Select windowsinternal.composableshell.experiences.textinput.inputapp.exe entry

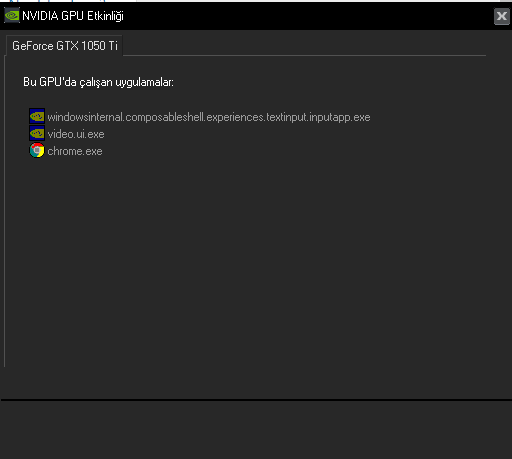click(209, 117)
